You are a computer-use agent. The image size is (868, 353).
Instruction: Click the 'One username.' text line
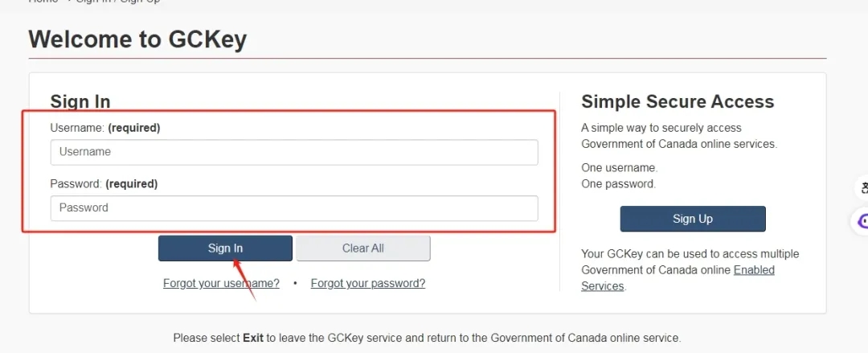(x=619, y=168)
